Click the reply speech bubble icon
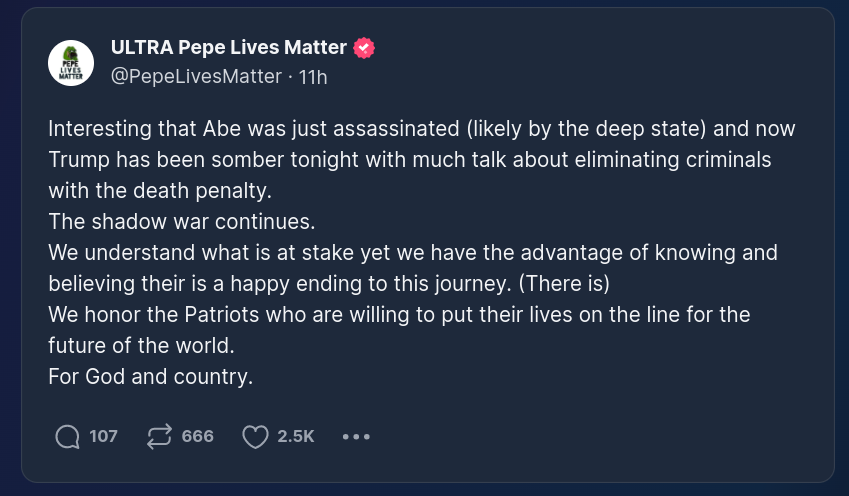This screenshot has height=496, width=849. point(68,436)
